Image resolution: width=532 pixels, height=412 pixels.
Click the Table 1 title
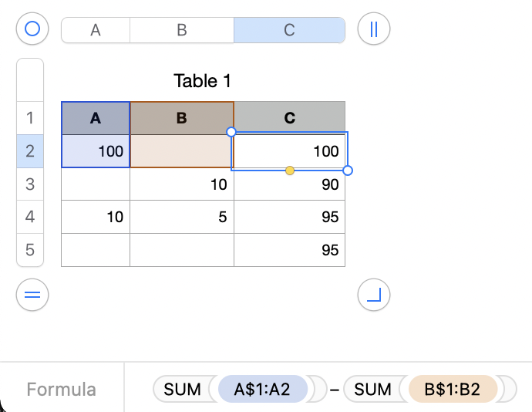pos(203,81)
